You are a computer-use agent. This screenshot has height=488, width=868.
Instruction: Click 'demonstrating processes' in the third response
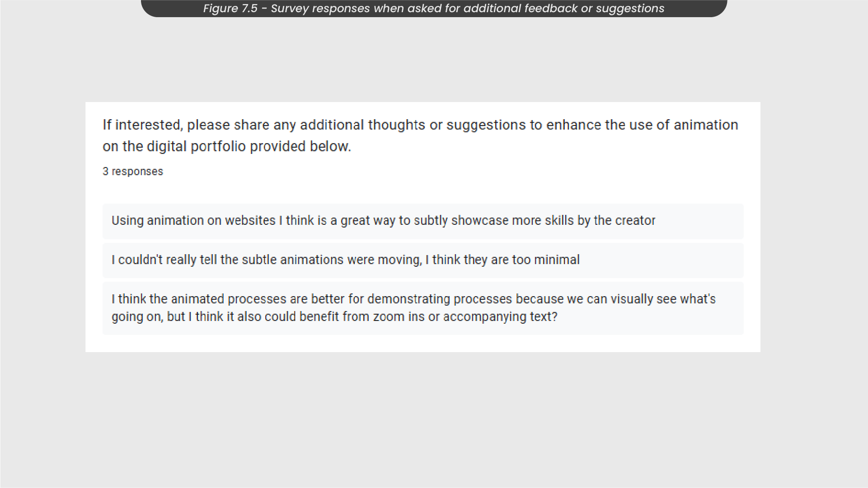(x=440, y=299)
